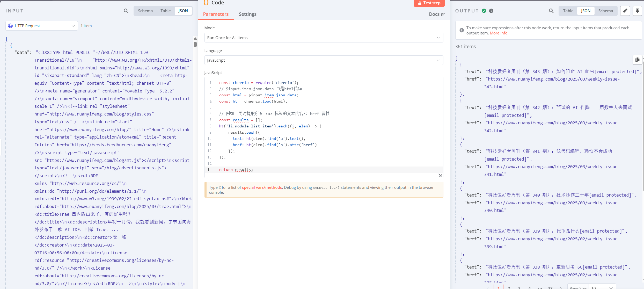This screenshot has width=644, height=289.
Task: Open the More info link
Action: coord(499,33)
